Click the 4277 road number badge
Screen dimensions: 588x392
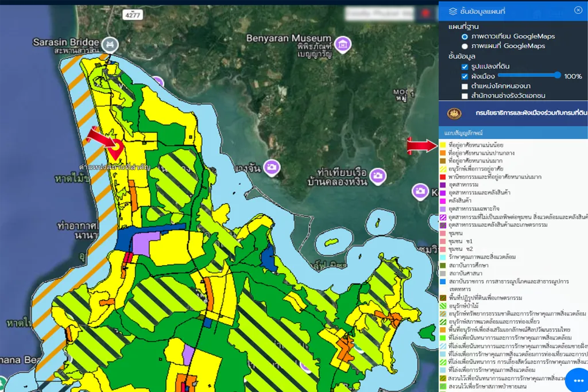click(x=133, y=17)
